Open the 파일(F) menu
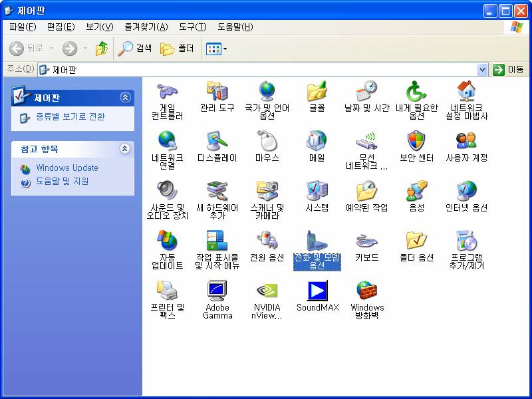 22,27
